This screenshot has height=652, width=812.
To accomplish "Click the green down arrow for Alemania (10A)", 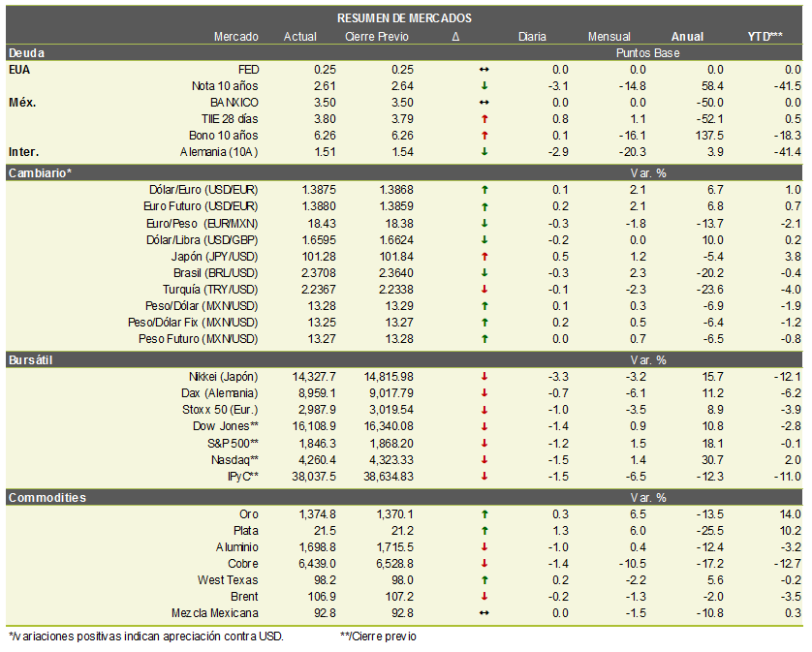I will (484, 152).
